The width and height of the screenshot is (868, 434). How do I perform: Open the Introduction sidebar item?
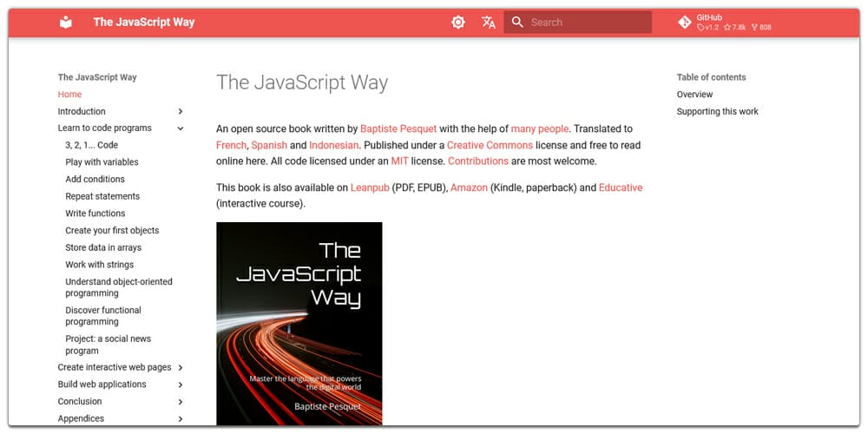coord(82,111)
